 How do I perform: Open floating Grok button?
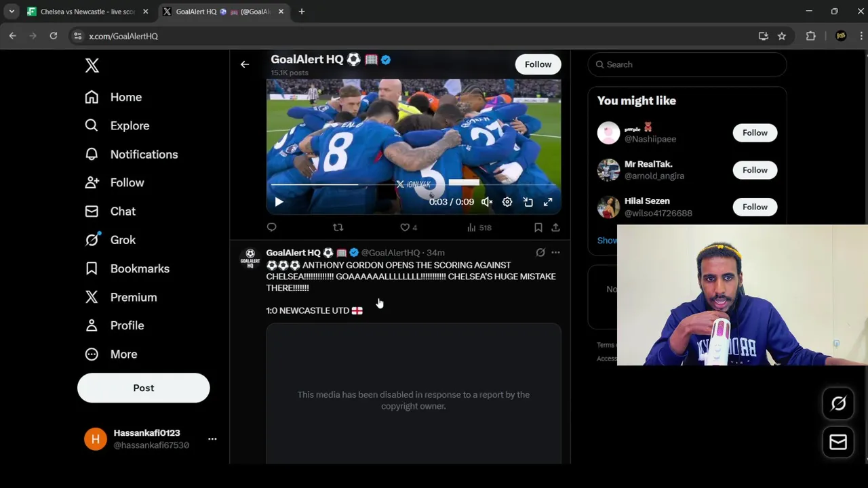coord(838,404)
